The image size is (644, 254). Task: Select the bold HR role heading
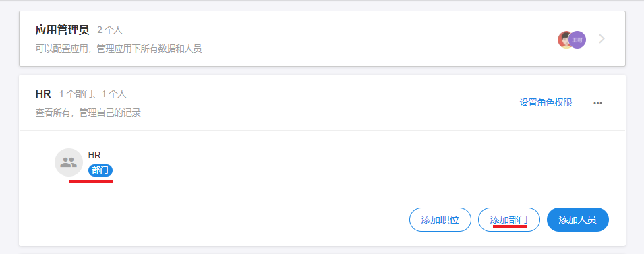pyautogui.click(x=43, y=94)
